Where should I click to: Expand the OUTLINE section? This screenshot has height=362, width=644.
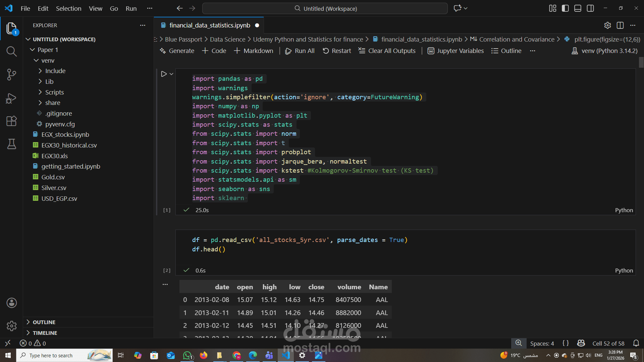tap(44, 322)
